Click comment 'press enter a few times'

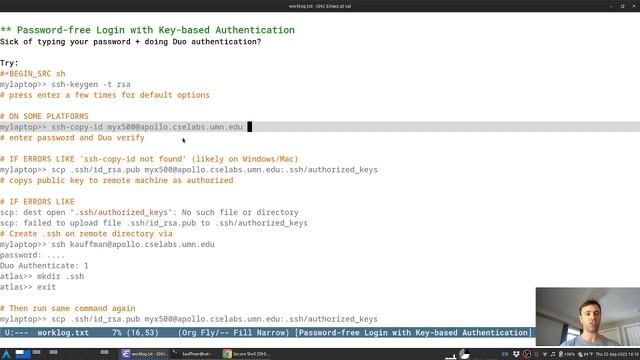(x=105, y=95)
